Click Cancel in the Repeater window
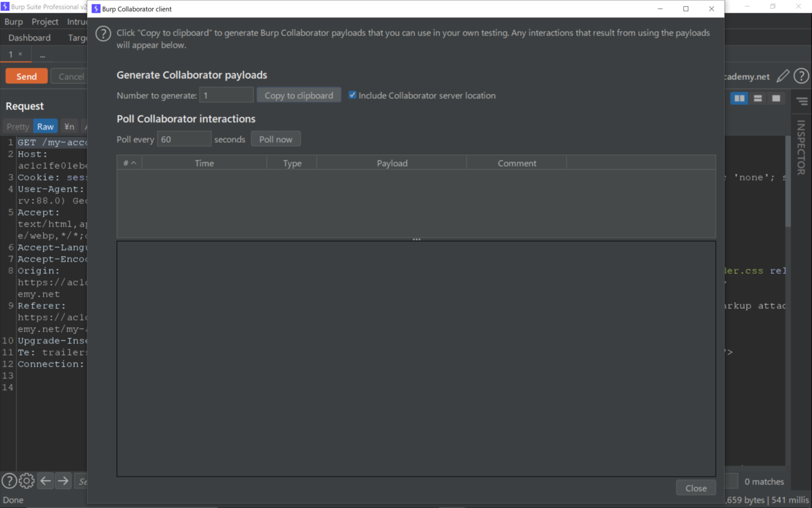812x508 pixels. point(70,77)
